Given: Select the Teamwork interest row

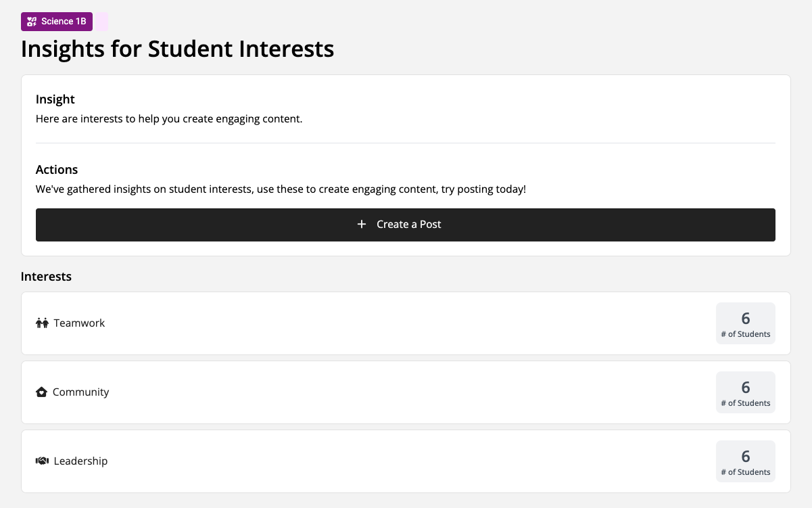Looking at the screenshot, I should [406, 323].
